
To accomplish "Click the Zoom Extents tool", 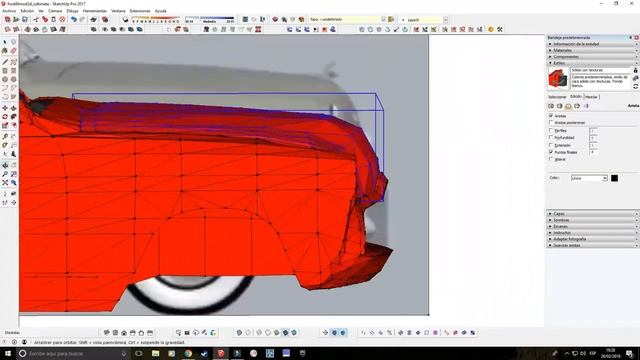I will click(5, 182).
